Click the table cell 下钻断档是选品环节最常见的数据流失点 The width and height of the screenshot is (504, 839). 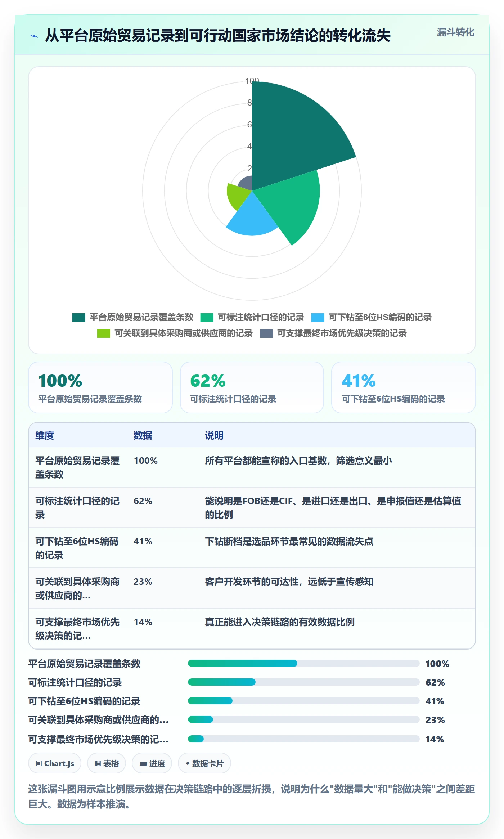click(x=289, y=541)
